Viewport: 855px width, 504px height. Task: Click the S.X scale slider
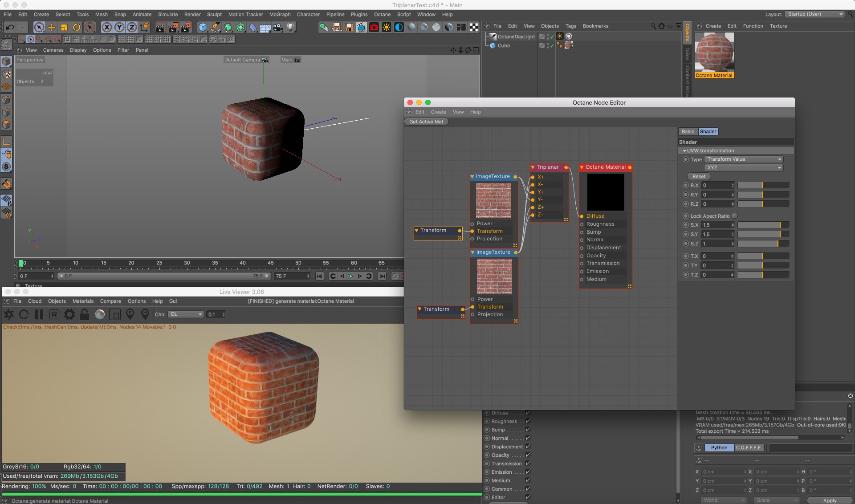[x=763, y=225]
